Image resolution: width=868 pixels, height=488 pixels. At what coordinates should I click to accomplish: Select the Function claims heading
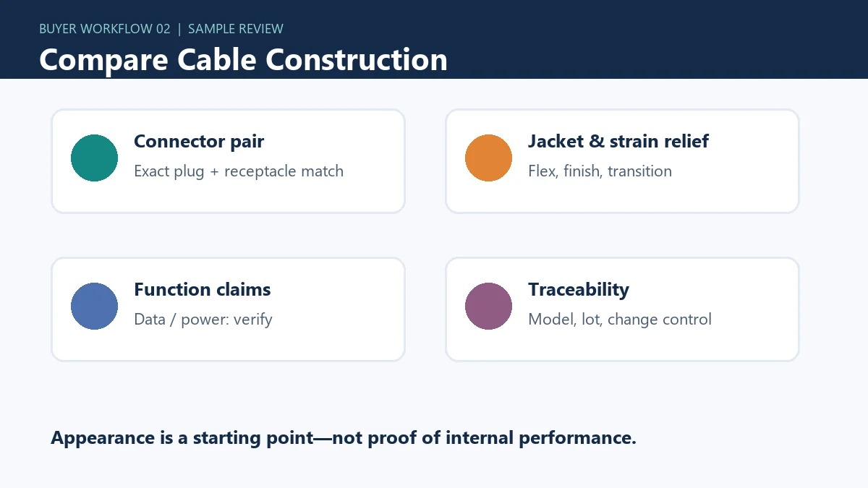pos(203,290)
